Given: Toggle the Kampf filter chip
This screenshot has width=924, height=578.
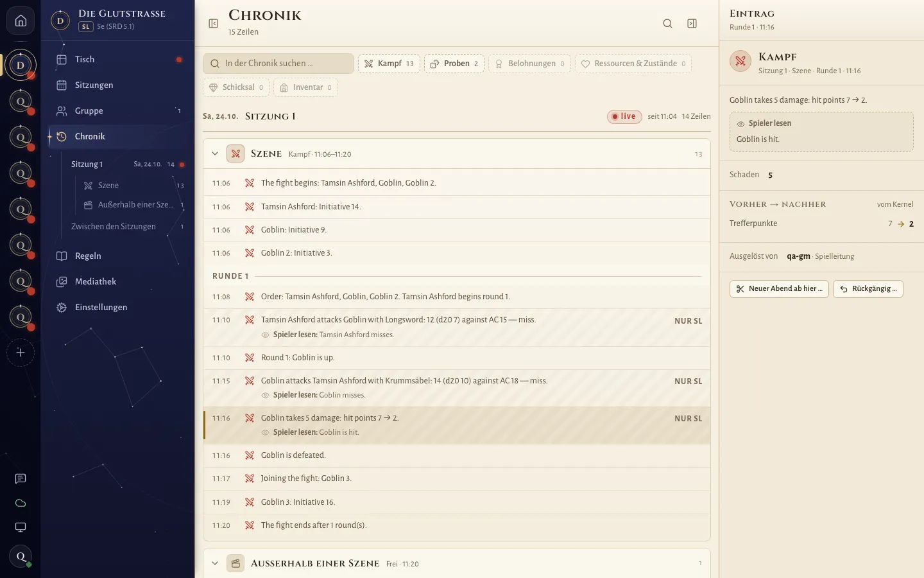Looking at the screenshot, I should [x=389, y=64].
